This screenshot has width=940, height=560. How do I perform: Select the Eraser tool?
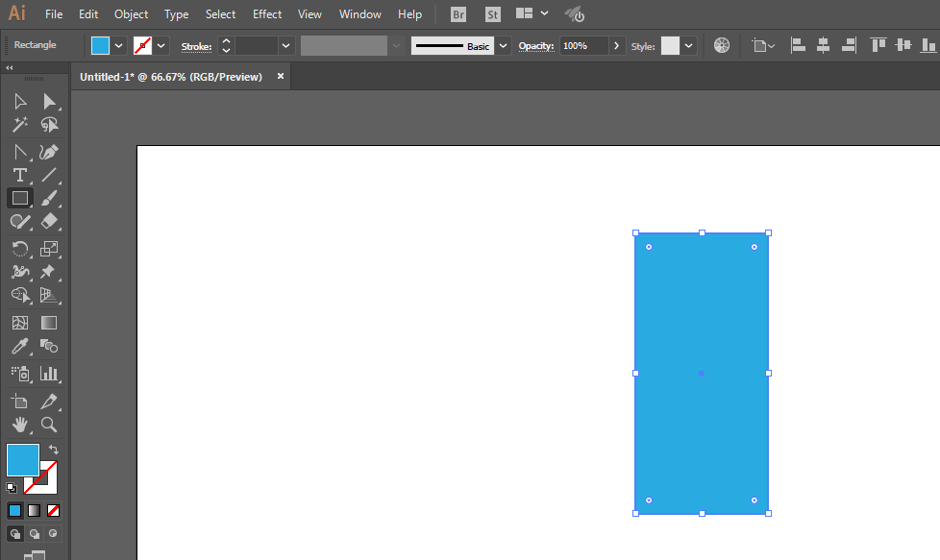click(49, 222)
